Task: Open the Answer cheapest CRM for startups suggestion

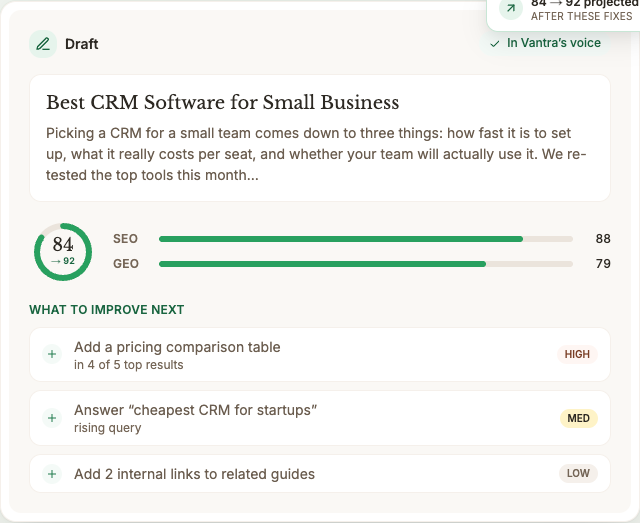Action: click(x=320, y=418)
